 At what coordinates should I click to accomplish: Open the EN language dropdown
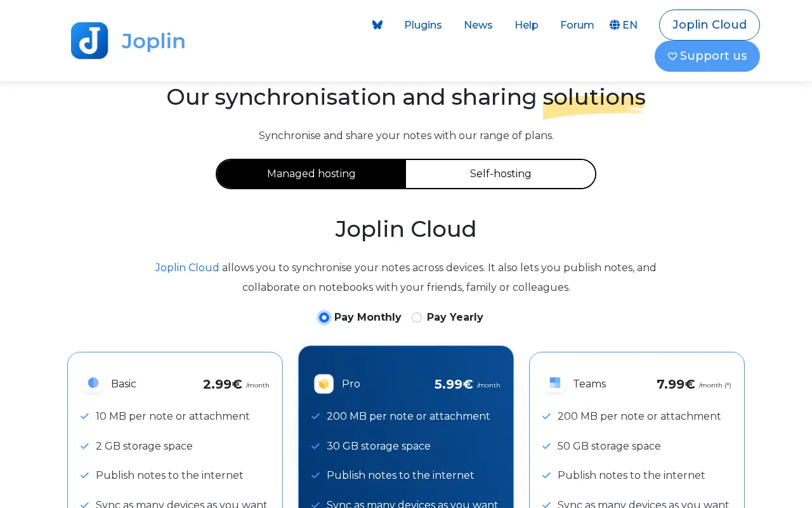(624, 25)
